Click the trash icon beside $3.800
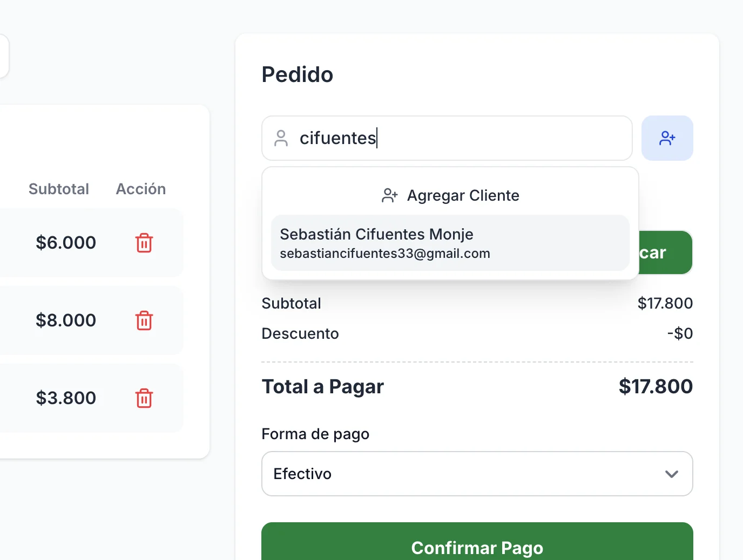The image size is (743, 560). pyautogui.click(x=144, y=398)
